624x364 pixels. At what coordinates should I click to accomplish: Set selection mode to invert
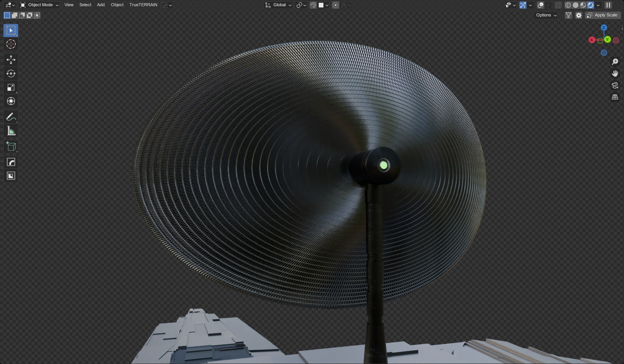pyautogui.click(x=30, y=15)
